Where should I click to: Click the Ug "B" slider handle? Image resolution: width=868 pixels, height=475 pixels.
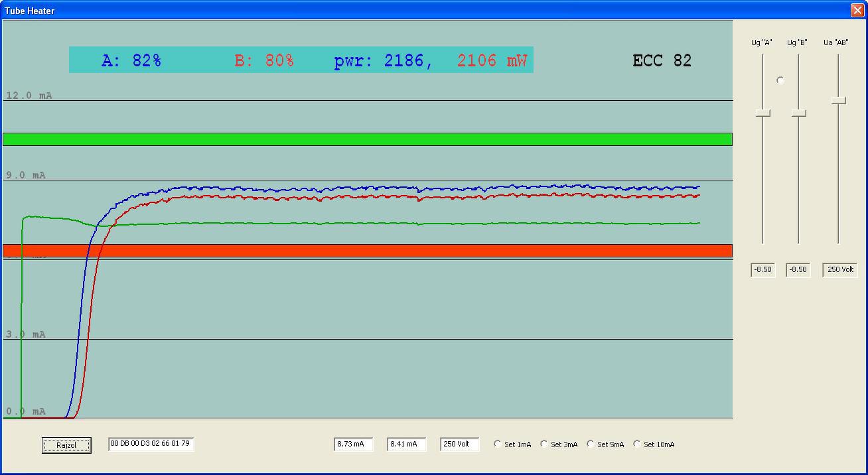(799, 113)
